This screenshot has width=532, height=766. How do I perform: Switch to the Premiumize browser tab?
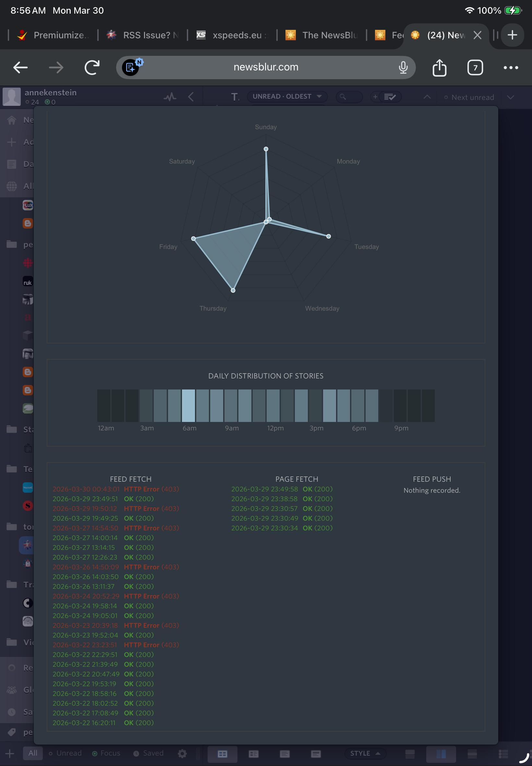point(53,35)
